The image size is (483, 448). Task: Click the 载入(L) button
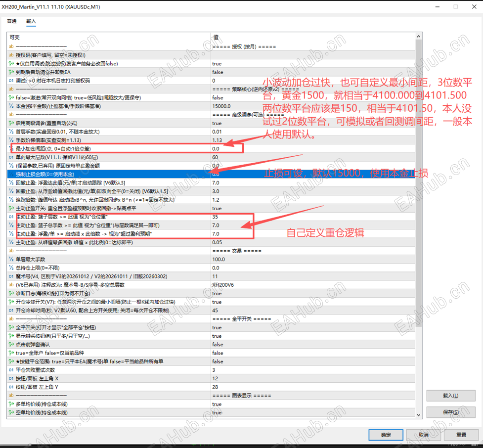(451, 396)
